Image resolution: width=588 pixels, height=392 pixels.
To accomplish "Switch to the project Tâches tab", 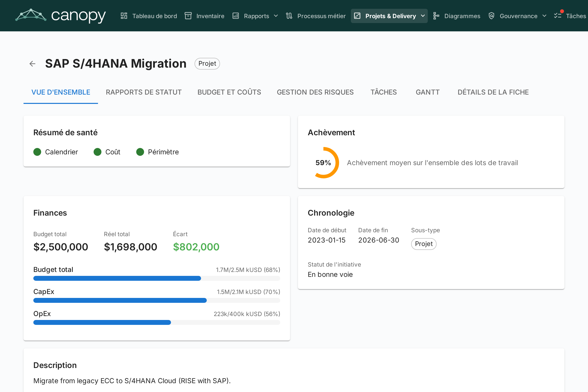I will point(383,92).
